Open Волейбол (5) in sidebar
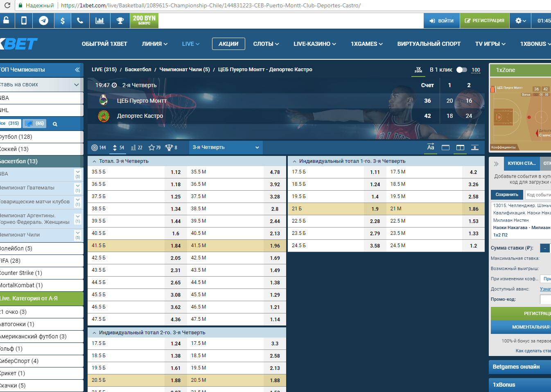551x392 pixels. 41,248
